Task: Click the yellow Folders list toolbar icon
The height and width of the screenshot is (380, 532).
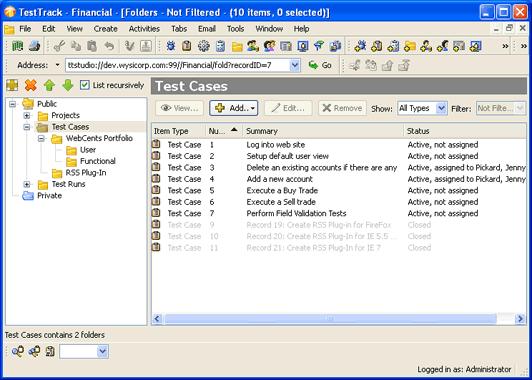Action: [237, 46]
